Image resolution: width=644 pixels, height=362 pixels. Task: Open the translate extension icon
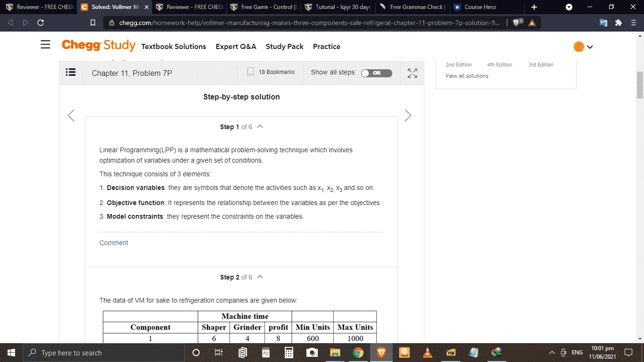(x=603, y=23)
